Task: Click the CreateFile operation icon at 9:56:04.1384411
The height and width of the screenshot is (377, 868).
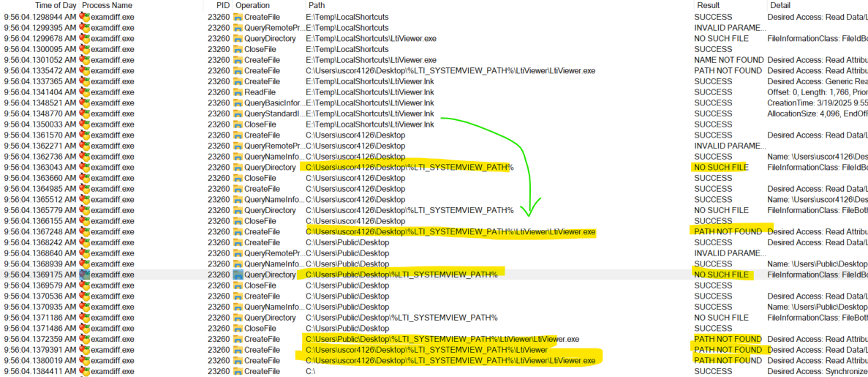Action: (238, 371)
